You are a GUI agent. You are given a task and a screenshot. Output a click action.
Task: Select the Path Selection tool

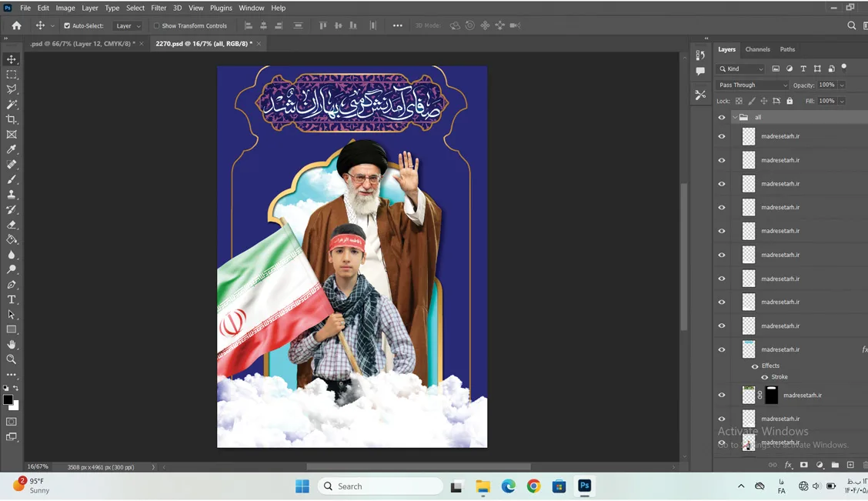pyautogui.click(x=11, y=315)
